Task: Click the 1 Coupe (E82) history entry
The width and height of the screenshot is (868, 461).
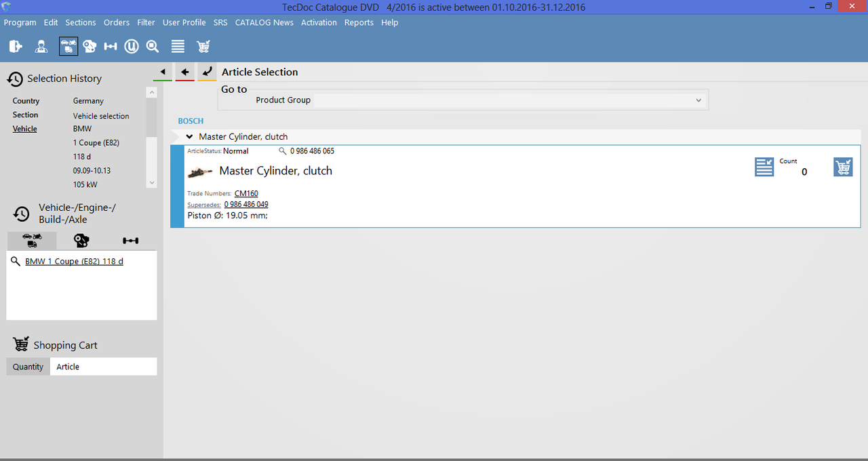Action: coord(96,143)
